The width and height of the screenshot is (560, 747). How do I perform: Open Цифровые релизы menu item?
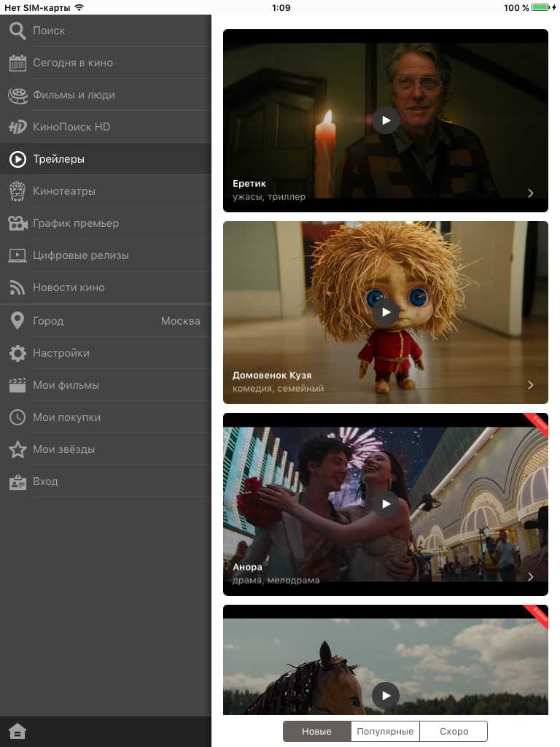tap(106, 255)
